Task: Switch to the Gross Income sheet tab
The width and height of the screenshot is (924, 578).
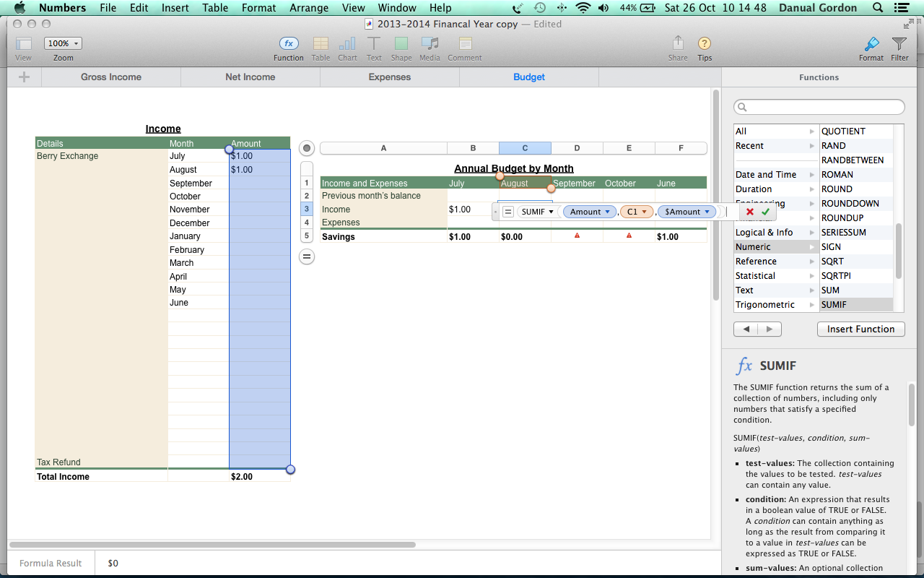Action: click(x=111, y=77)
